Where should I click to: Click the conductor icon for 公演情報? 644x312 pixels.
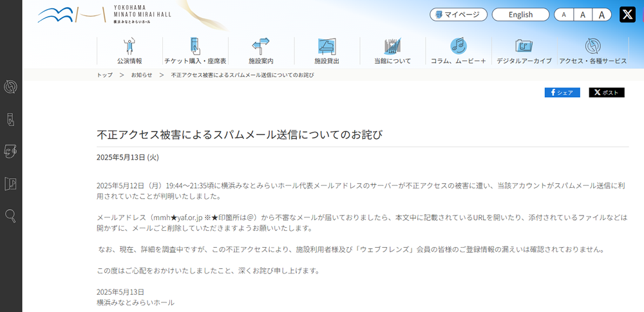(x=130, y=46)
